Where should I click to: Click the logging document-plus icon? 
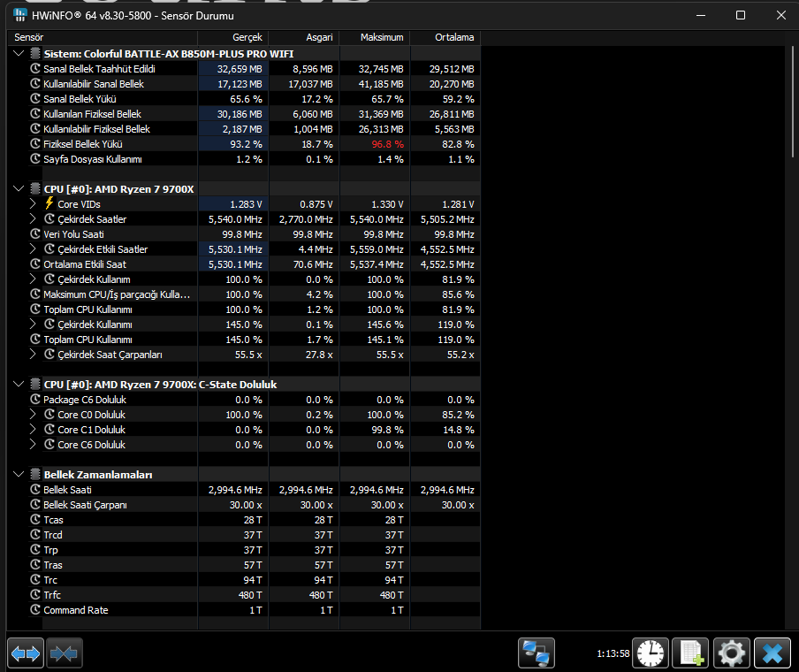click(x=690, y=653)
